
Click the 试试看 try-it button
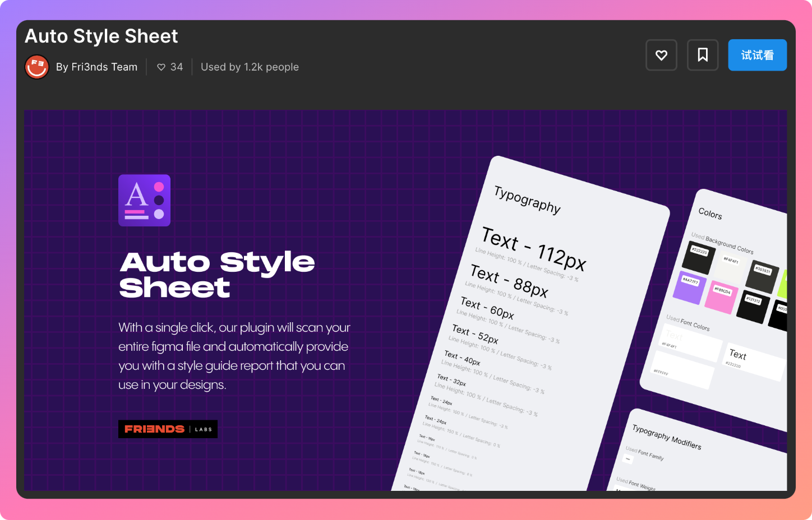(x=757, y=55)
